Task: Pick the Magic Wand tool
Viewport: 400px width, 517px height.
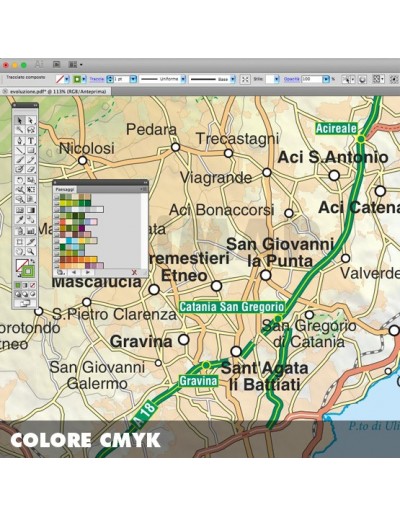Action: (x=20, y=129)
